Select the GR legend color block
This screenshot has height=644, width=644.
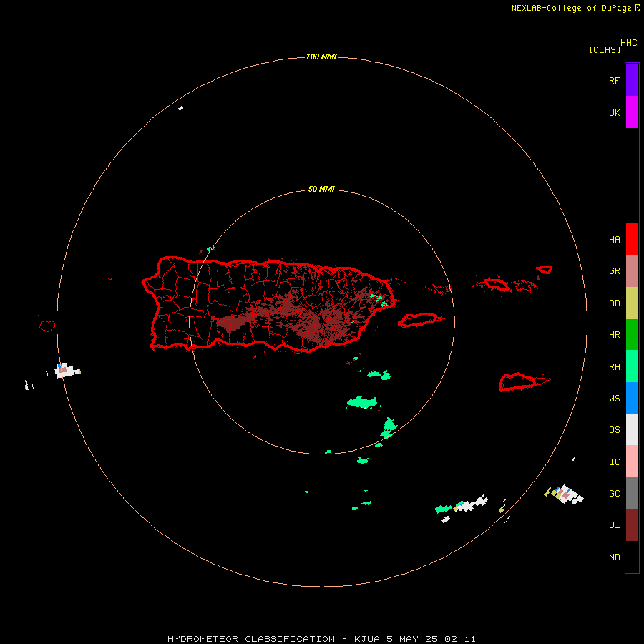[632, 271]
